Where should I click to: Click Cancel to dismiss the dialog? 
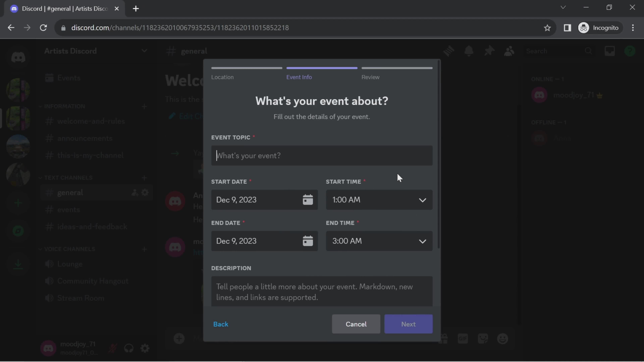coord(356,324)
